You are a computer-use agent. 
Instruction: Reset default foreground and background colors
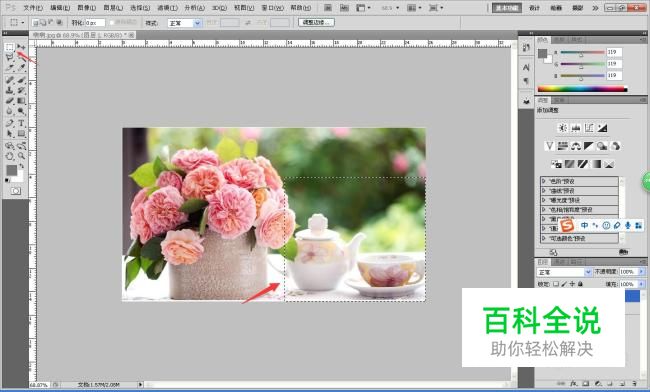coord(7,180)
